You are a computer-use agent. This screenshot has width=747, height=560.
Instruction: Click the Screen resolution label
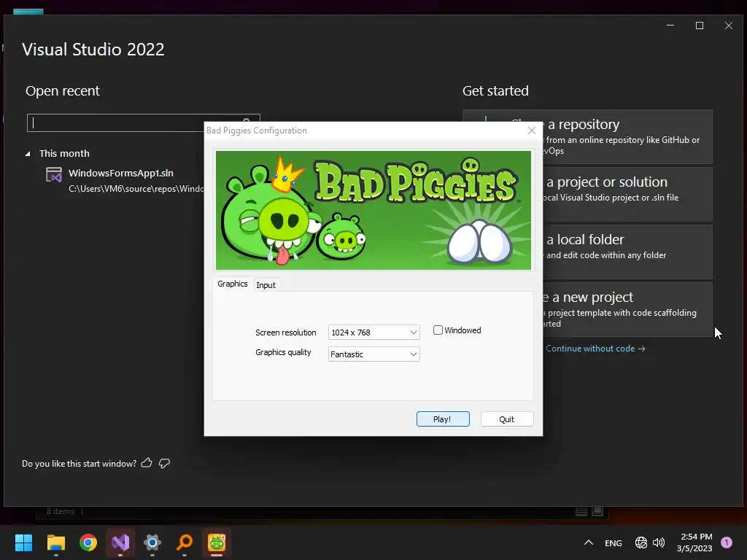click(286, 332)
